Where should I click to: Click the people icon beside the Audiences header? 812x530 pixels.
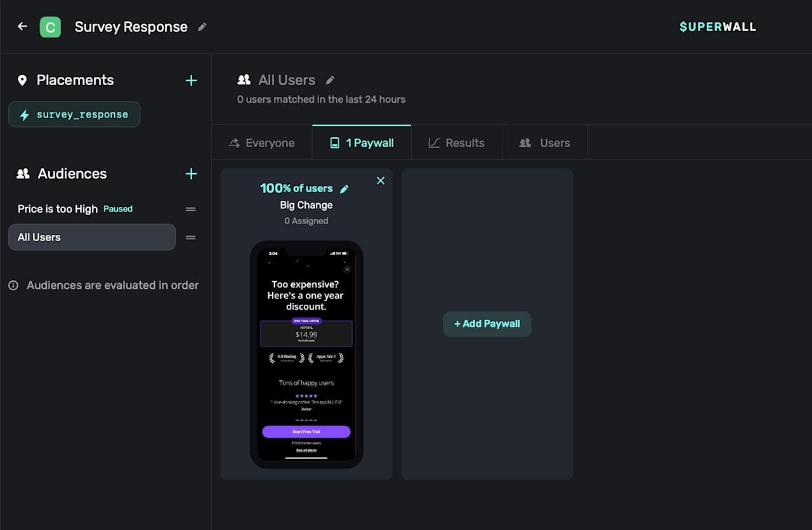(x=23, y=173)
